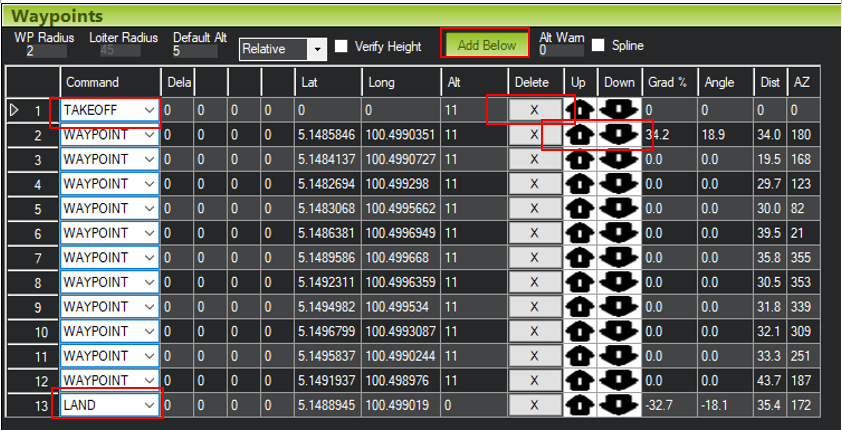842x430 pixels.
Task: Click the Alt Warn input field
Action: [562, 50]
